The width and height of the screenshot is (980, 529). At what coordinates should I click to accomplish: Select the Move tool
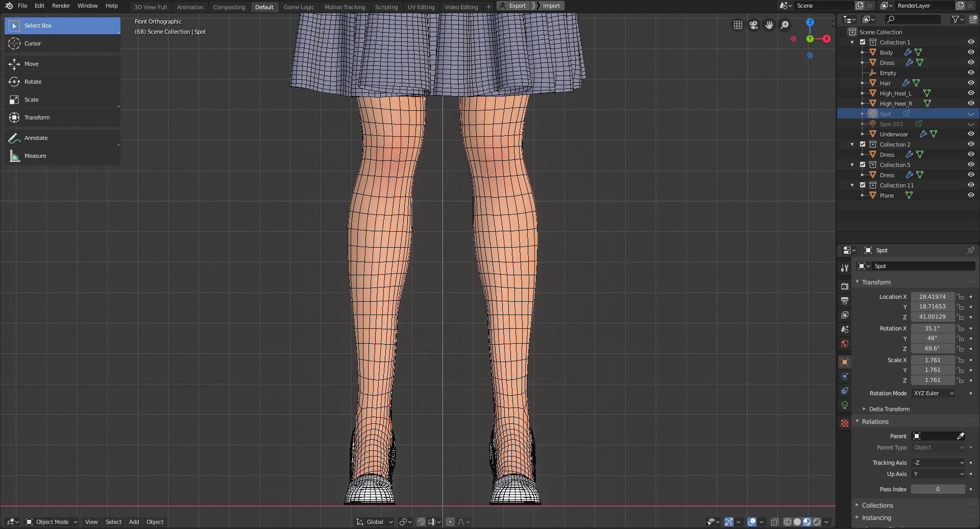point(62,64)
